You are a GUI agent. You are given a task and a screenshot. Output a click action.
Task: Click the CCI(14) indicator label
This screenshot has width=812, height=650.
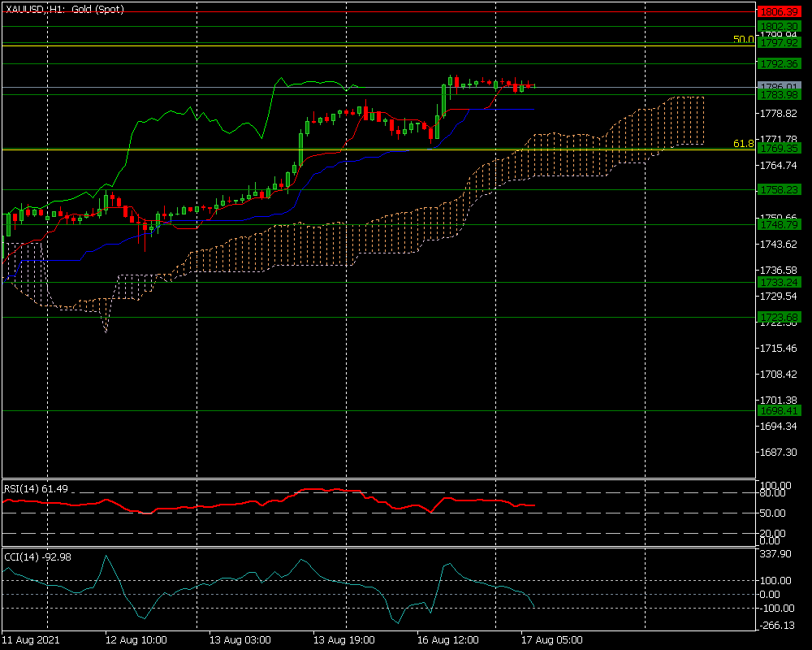click(x=37, y=557)
